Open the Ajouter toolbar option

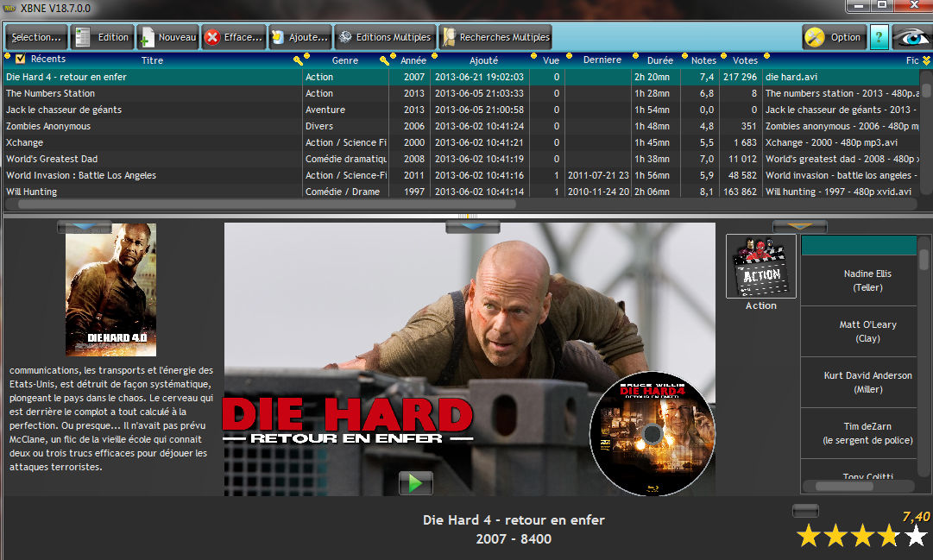[299, 37]
